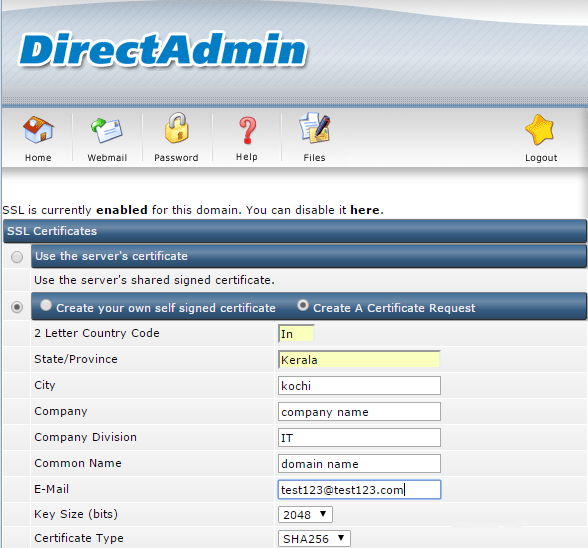Open the Files documents icon
The image size is (588, 548).
tap(314, 128)
